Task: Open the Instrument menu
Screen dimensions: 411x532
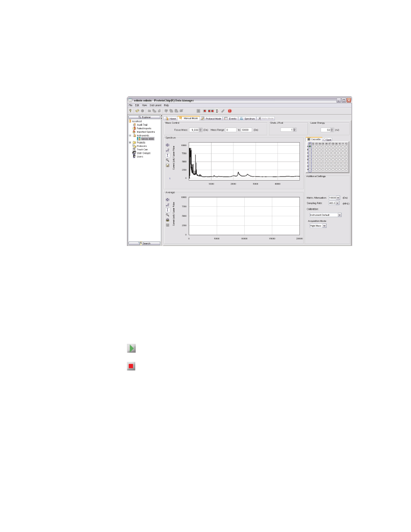Action: point(156,105)
